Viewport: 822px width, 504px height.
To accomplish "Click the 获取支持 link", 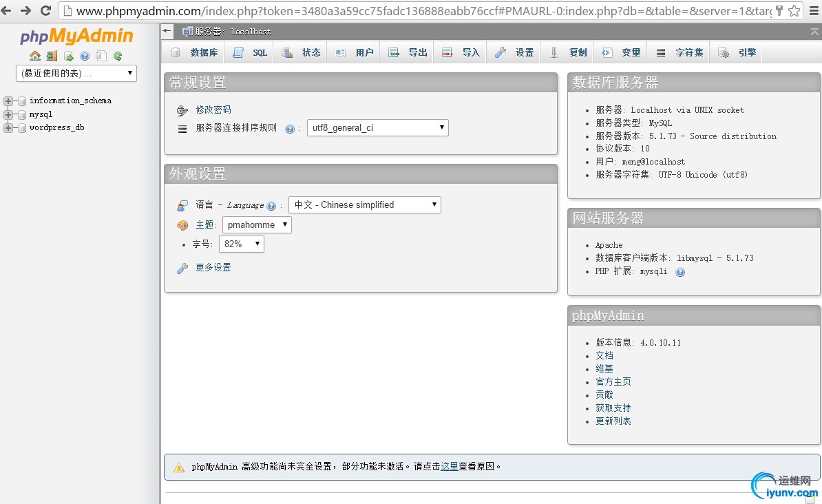I will 613,408.
